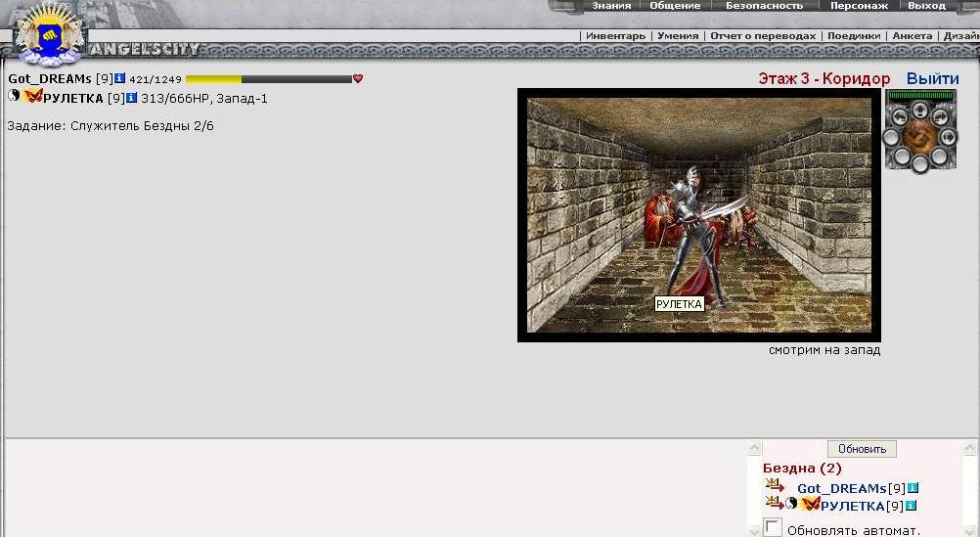Click the heart icon after the HP bar

(x=358, y=79)
